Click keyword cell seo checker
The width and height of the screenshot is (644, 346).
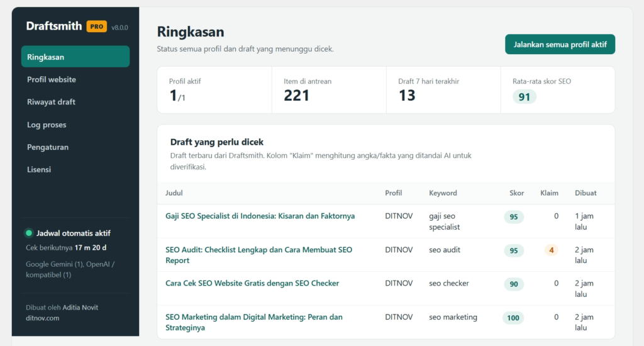click(x=449, y=283)
